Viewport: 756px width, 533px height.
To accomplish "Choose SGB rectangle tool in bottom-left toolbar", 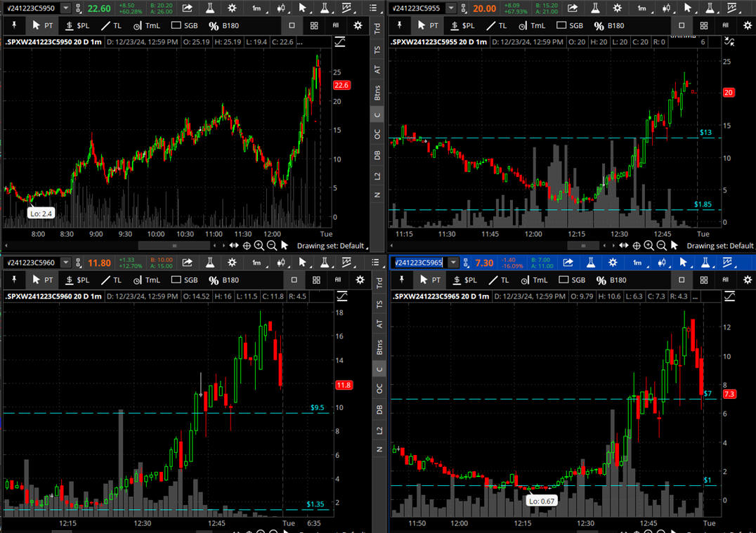I will coord(185,280).
